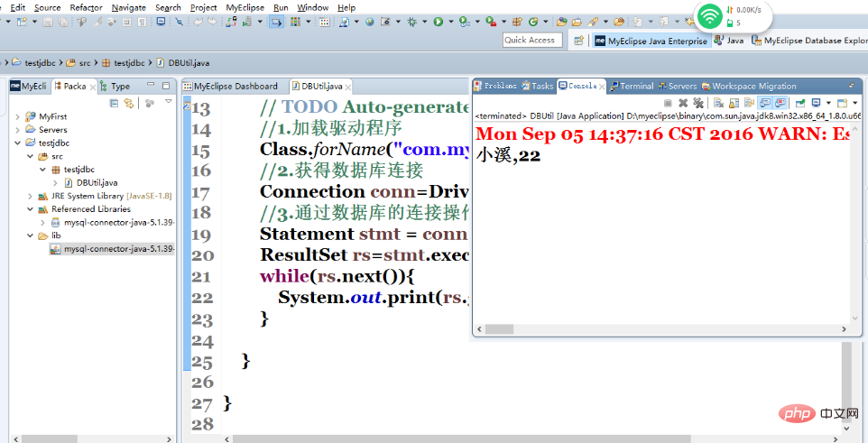
Task: Click the Redo arrow in toolbar
Action: click(x=212, y=22)
